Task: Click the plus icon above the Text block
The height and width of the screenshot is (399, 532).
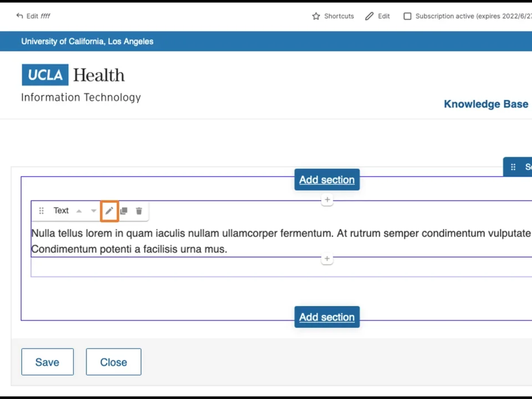Action: click(327, 199)
